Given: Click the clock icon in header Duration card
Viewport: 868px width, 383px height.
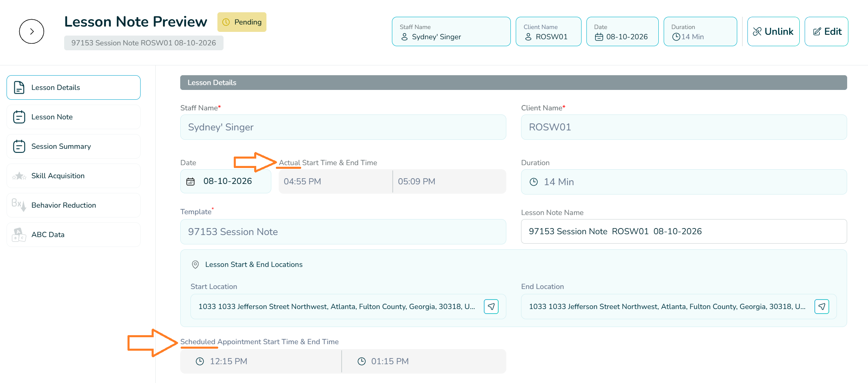Looking at the screenshot, I should [676, 37].
